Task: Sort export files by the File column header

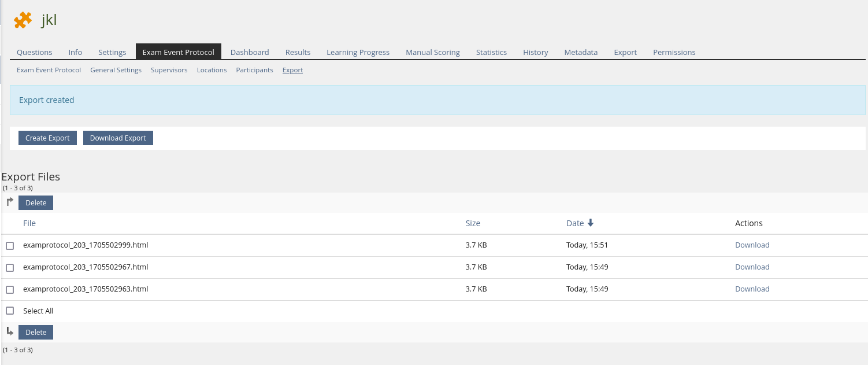Action: pos(29,223)
